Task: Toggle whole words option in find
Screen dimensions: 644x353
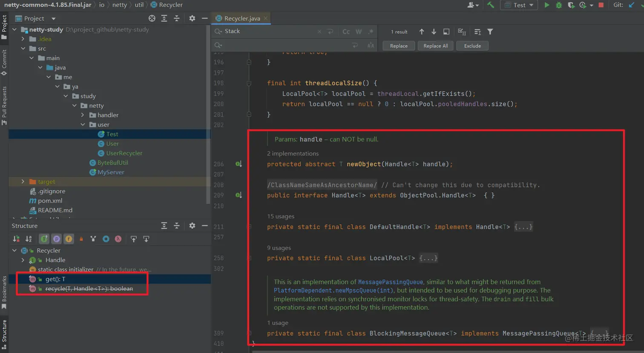Action: click(x=359, y=32)
